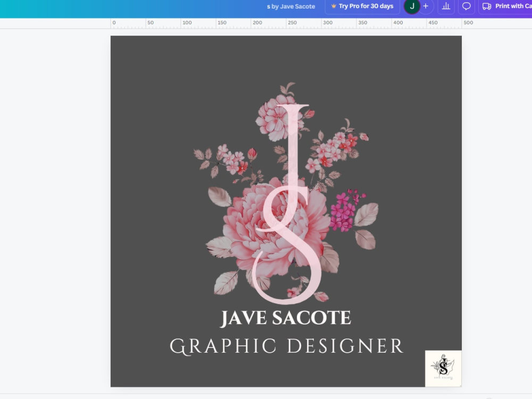Add collaborator with the plus icon

pos(426,6)
